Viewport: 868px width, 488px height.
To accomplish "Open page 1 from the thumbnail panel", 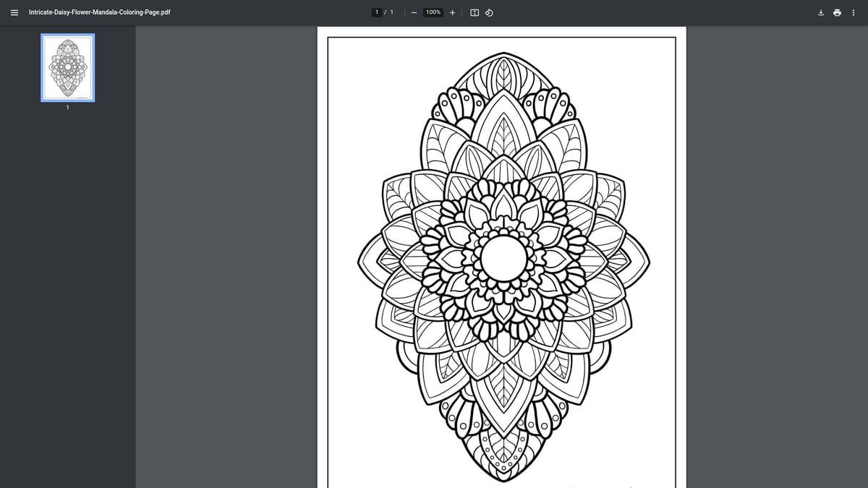I will (x=67, y=67).
